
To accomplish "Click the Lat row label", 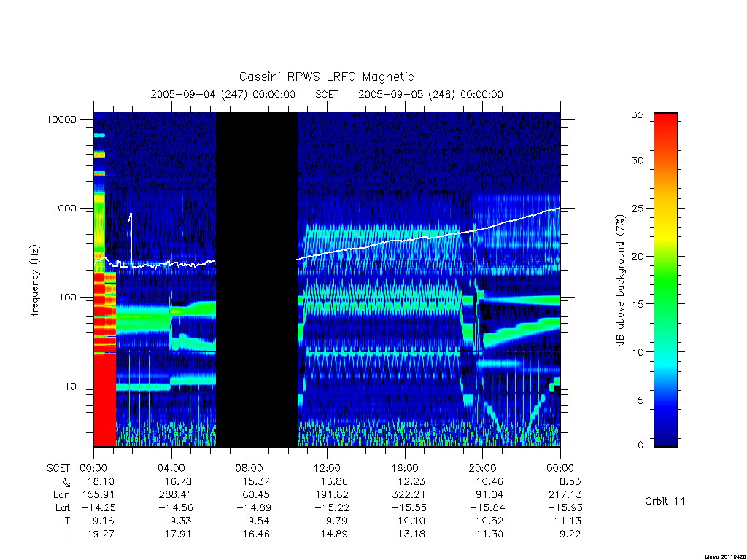I will tap(63, 508).
